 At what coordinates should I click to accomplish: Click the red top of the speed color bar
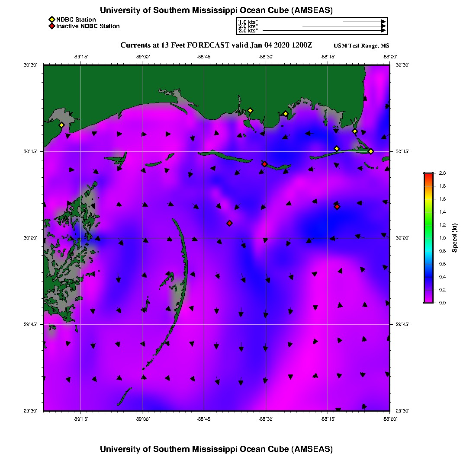click(428, 175)
